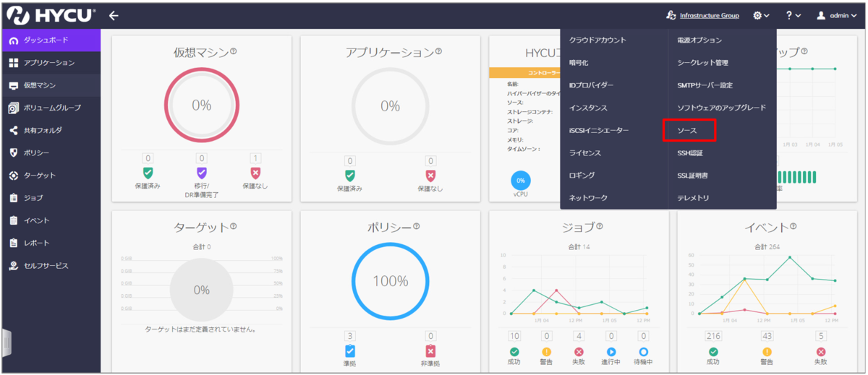This screenshot has width=868, height=375.
Task: Click the vCPU 0% circle indicator
Action: tap(520, 180)
